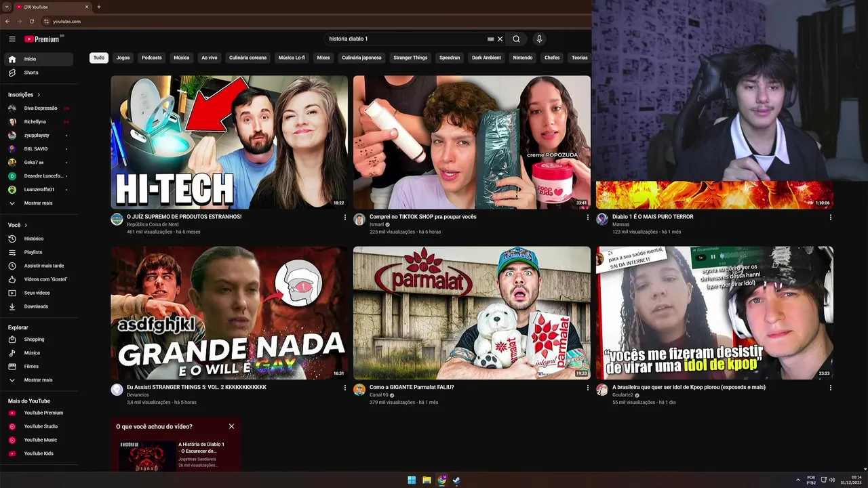Reload the page in browser toolbar
Image resolution: width=868 pixels, height=488 pixels.
pyautogui.click(x=31, y=21)
